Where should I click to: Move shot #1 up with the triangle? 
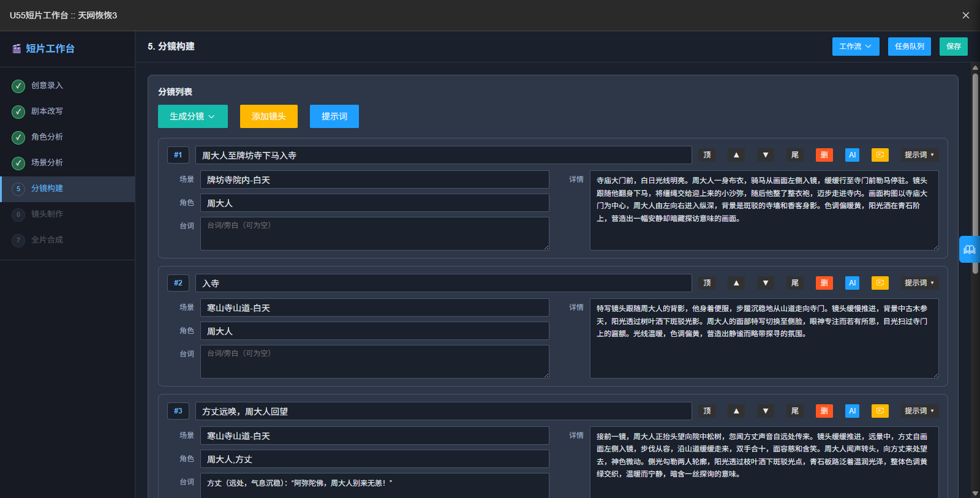click(x=736, y=155)
